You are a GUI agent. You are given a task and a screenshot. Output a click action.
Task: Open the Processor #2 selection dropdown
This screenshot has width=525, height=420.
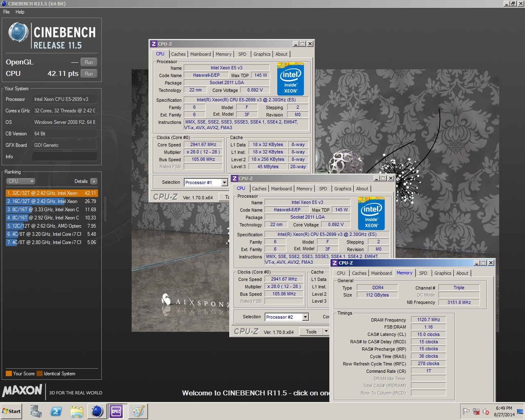(305, 317)
